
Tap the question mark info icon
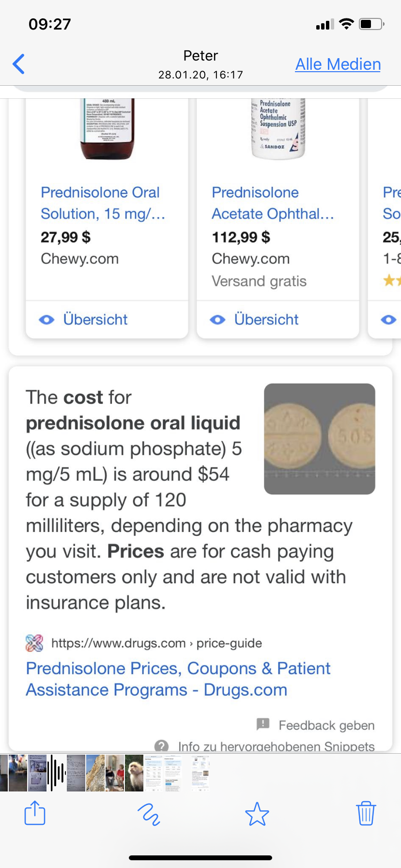tap(161, 746)
